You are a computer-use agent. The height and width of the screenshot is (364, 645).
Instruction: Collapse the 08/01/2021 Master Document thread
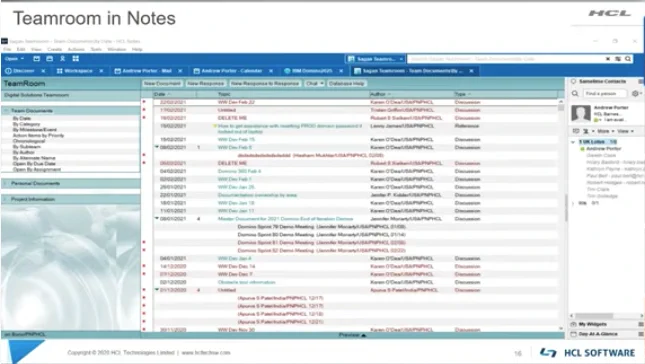(x=157, y=218)
